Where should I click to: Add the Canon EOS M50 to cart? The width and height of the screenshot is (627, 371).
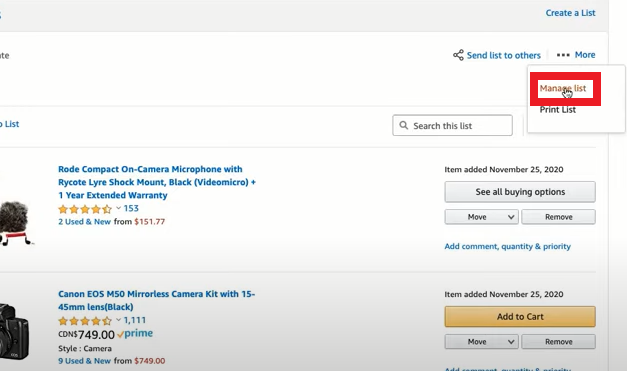tap(520, 317)
